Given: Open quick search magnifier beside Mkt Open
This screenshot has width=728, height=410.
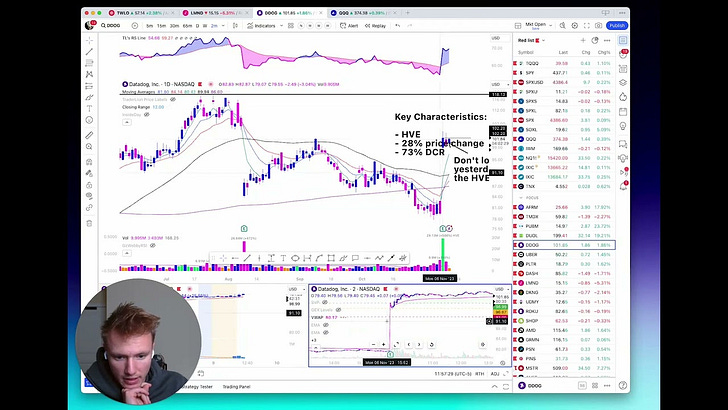Looking at the screenshot, I should [x=563, y=26].
